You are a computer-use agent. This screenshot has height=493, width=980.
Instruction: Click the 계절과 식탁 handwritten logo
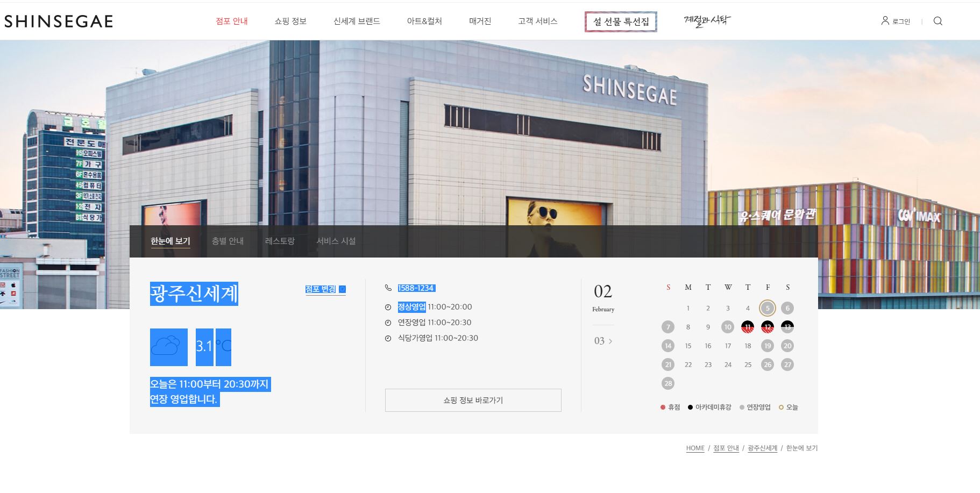tap(707, 21)
